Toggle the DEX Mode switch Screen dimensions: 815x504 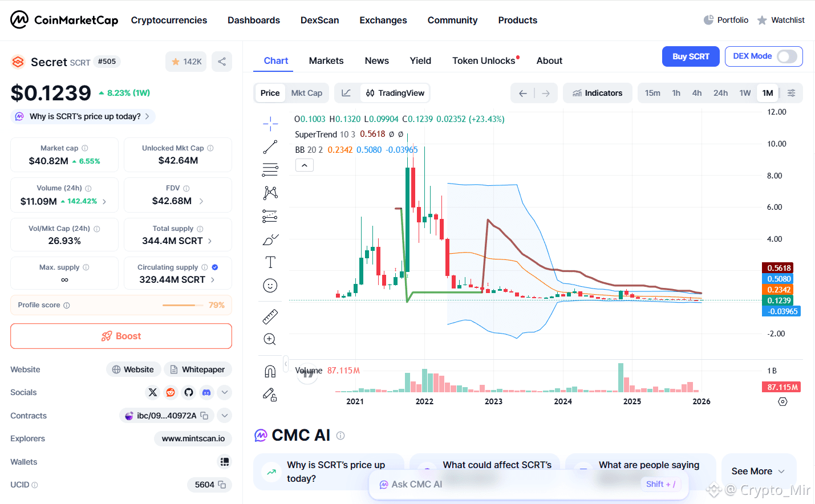787,56
